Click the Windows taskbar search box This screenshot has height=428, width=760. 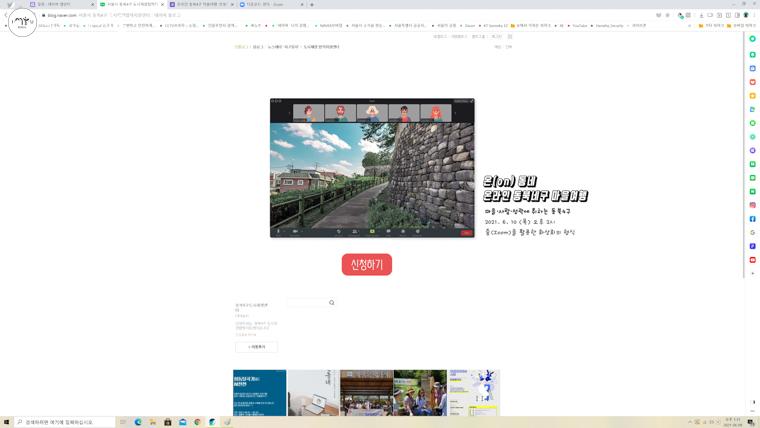coord(65,422)
